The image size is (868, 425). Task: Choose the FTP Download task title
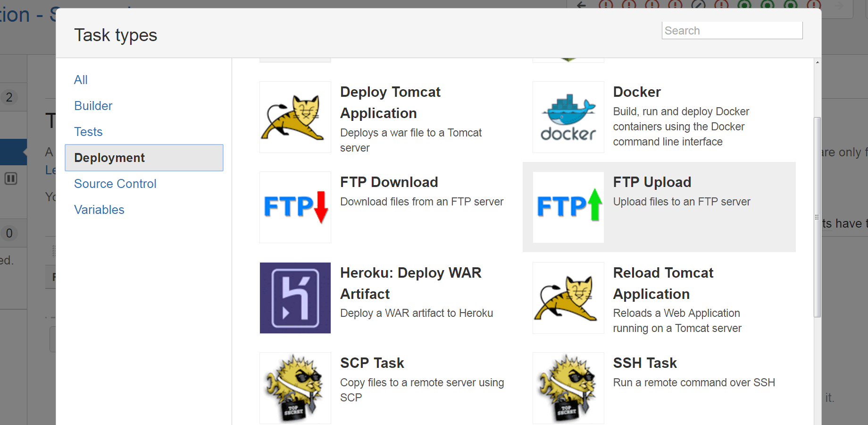click(389, 182)
